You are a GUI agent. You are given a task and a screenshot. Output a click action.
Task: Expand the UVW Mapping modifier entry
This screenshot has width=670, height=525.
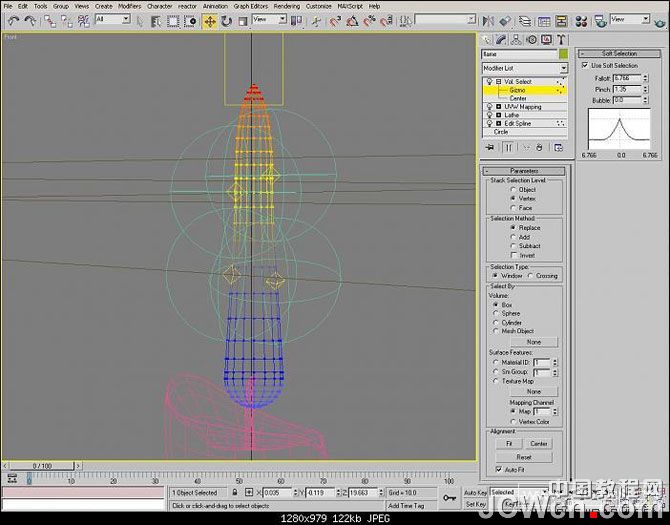499,107
